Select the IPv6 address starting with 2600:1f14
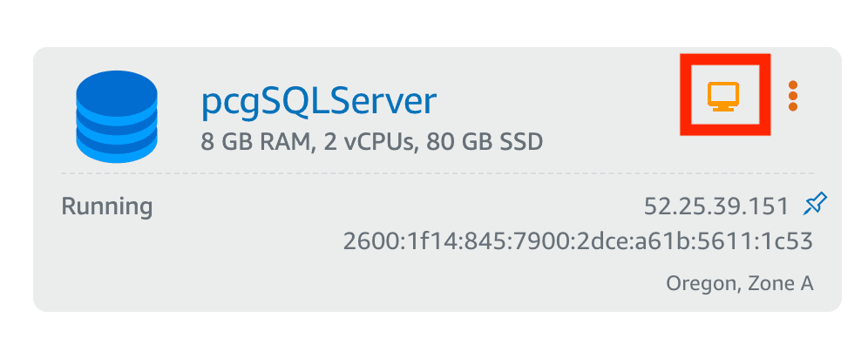Viewport: 868px width, 345px height. (x=578, y=242)
